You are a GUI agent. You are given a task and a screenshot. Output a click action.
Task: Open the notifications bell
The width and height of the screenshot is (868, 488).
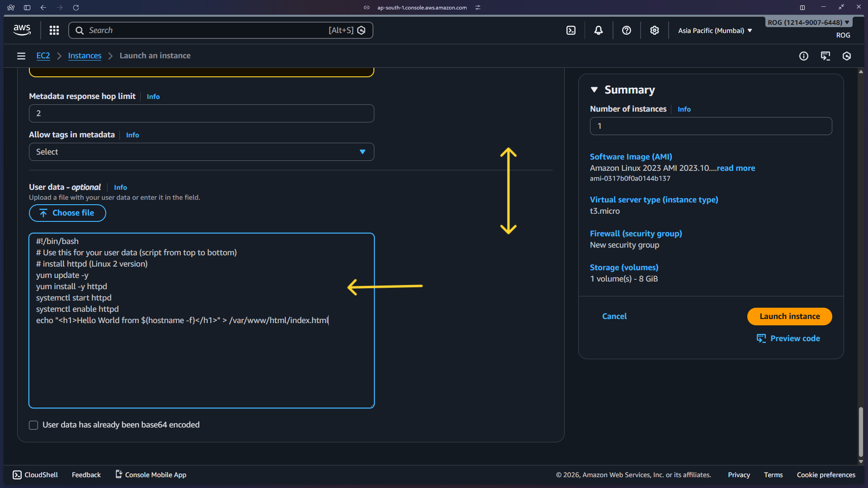(x=599, y=30)
